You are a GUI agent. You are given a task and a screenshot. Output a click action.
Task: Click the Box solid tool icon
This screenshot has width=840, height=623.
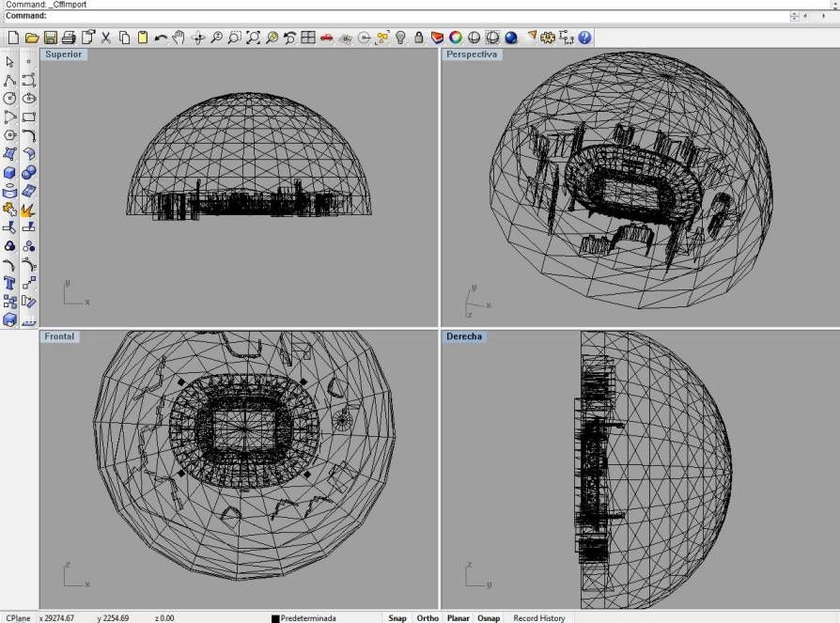click(x=10, y=173)
